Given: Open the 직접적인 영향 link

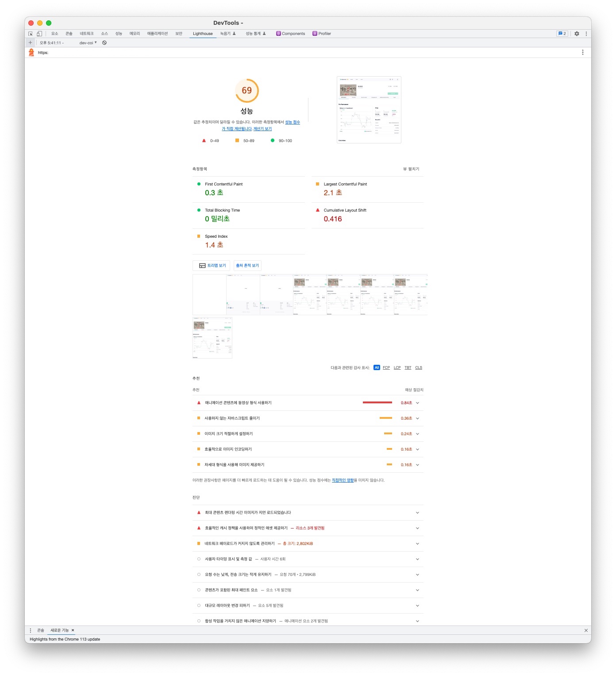Looking at the screenshot, I should pos(343,480).
